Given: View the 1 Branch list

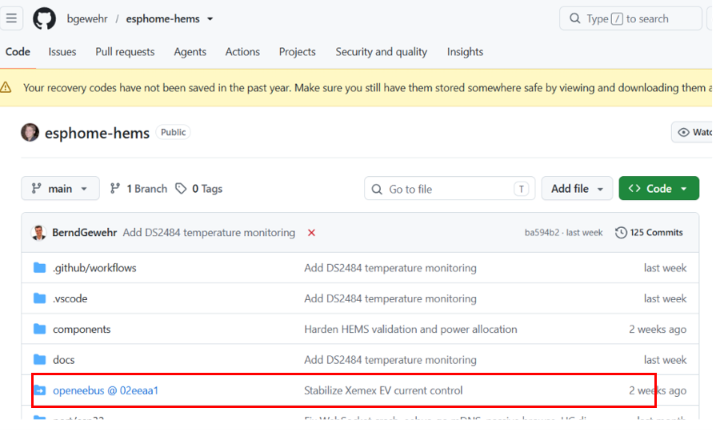Looking at the screenshot, I should tap(139, 189).
